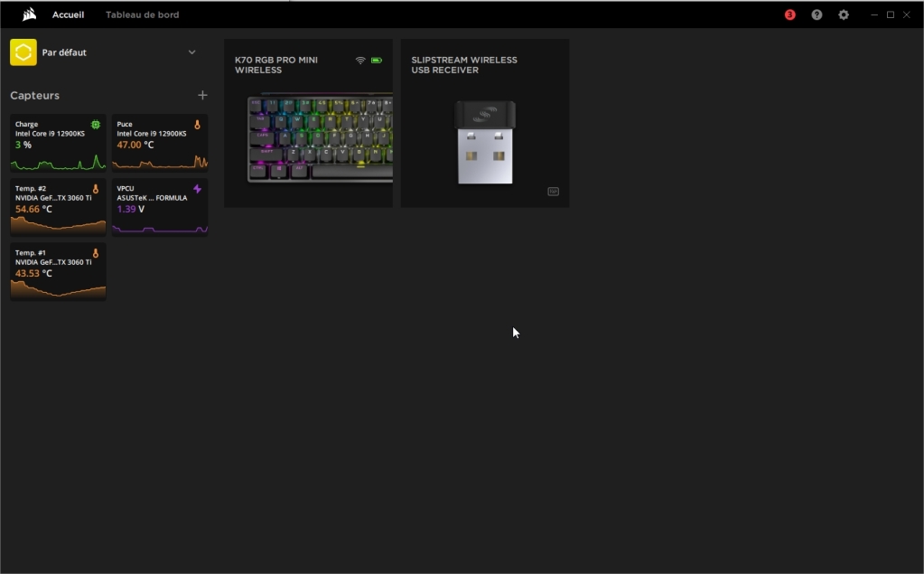Minimize the iCUE window
The image size is (924, 574).
[874, 14]
